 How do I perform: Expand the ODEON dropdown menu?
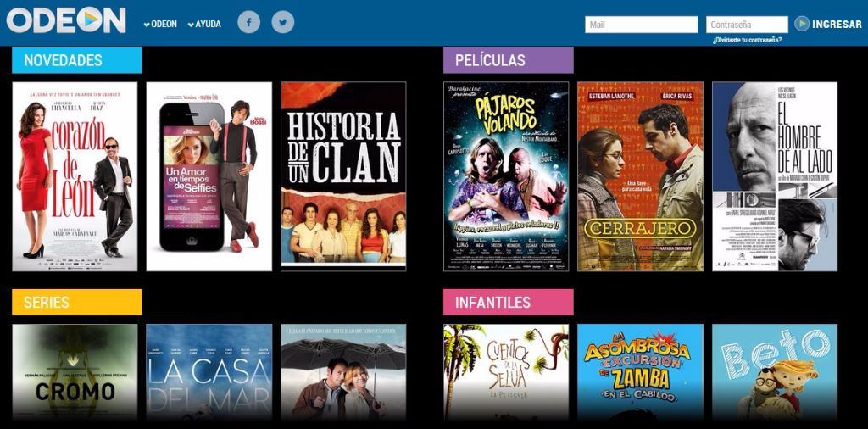[x=160, y=24]
